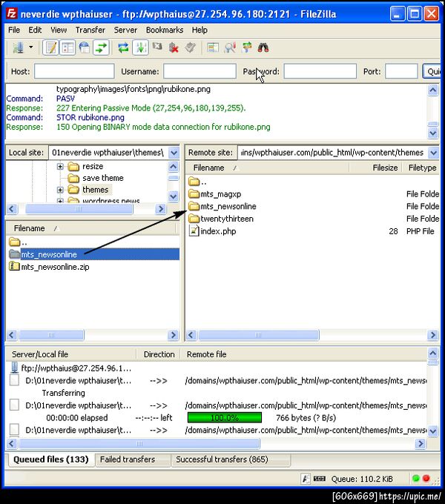The width and height of the screenshot is (445, 504).
Task: Open the Transfer menu
Action: [90, 30]
